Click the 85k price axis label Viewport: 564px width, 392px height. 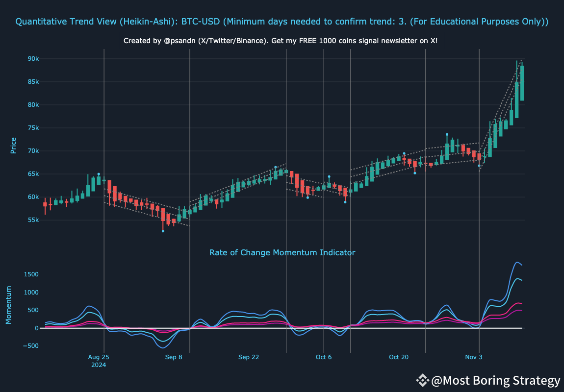[33, 82]
